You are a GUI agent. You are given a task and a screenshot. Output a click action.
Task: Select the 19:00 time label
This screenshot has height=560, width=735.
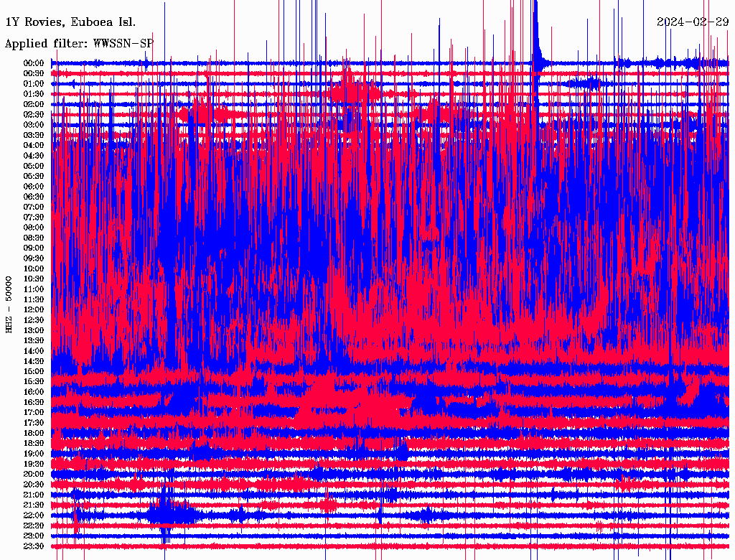click(34, 454)
